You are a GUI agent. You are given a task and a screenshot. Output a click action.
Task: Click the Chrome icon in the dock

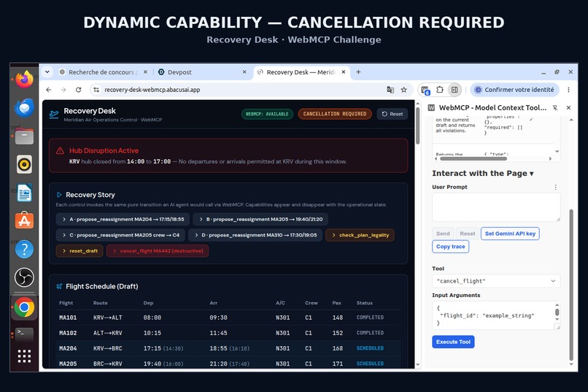tap(24, 307)
